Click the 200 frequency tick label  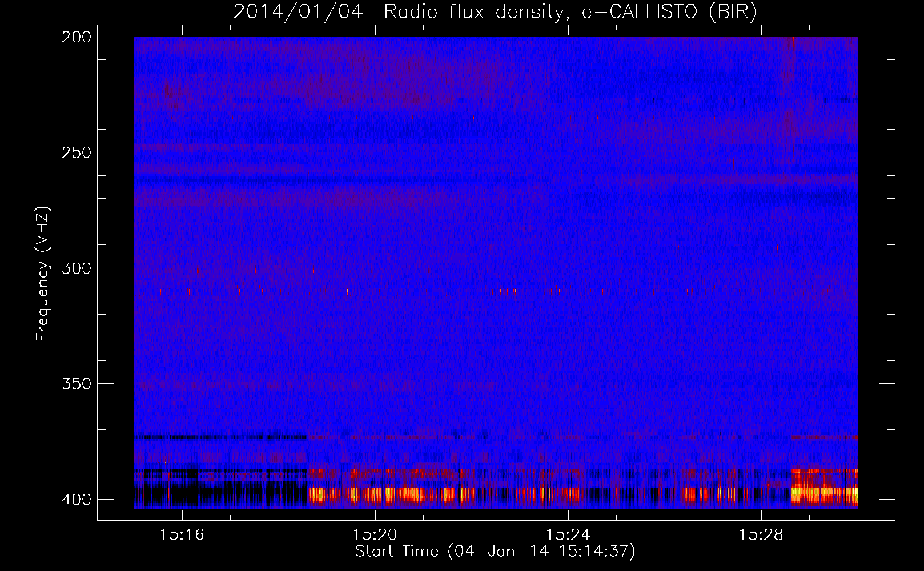[77, 37]
